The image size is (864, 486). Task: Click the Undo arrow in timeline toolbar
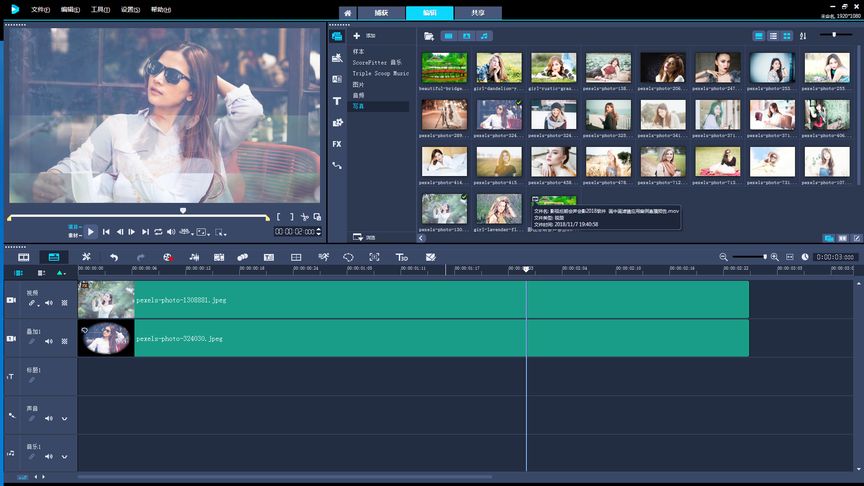114,257
